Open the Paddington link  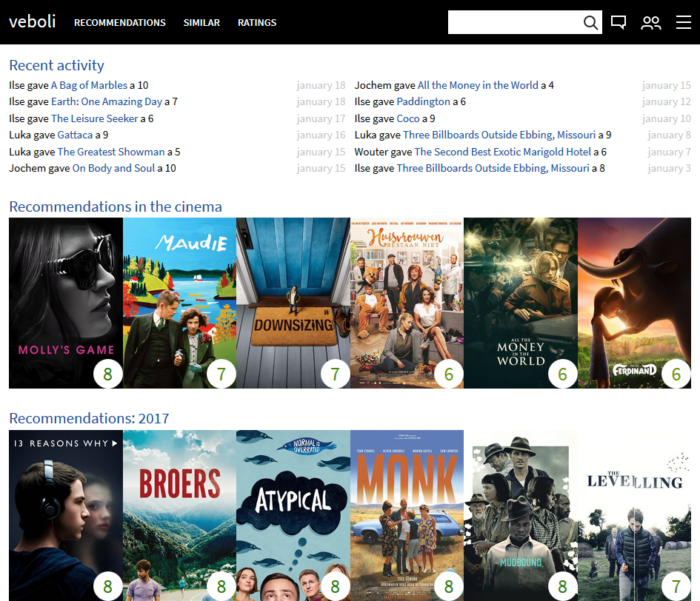pos(424,101)
